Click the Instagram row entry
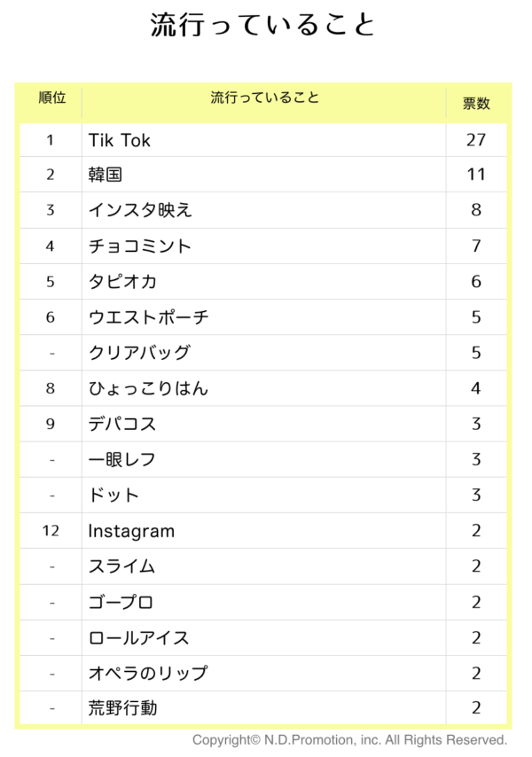Screen dimensions: 532x757 (x=131, y=531)
